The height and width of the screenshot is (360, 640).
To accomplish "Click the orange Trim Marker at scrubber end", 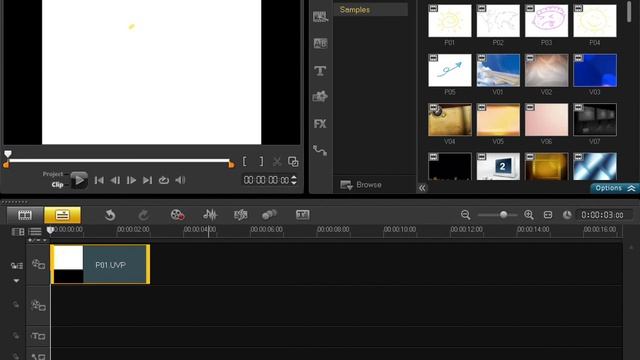I will tap(231, 164).
